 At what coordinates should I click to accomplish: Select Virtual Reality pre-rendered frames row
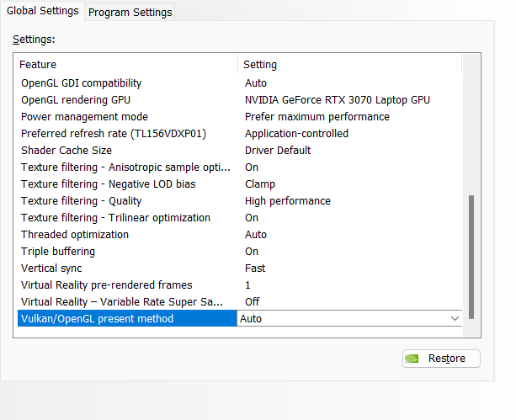pos(107,285)
